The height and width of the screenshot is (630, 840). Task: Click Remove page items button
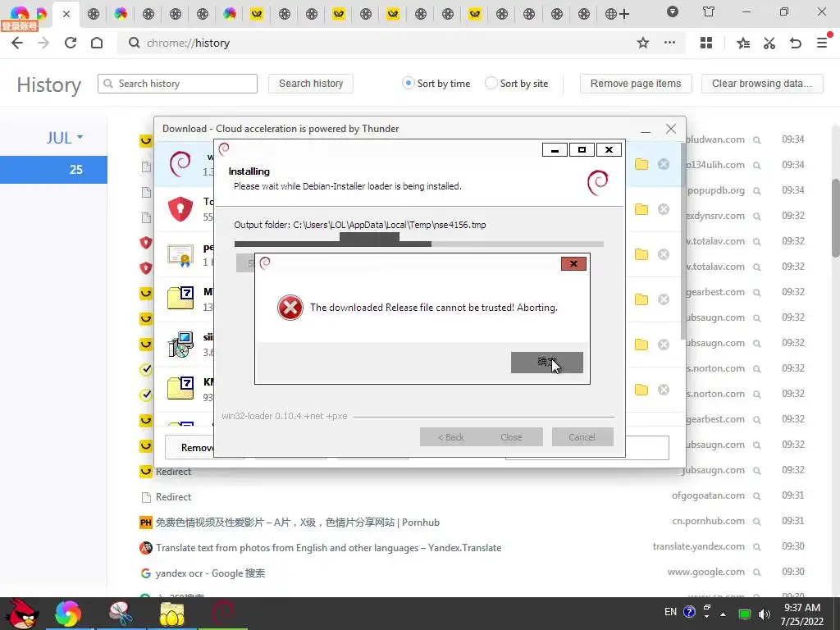click(636, 84)
